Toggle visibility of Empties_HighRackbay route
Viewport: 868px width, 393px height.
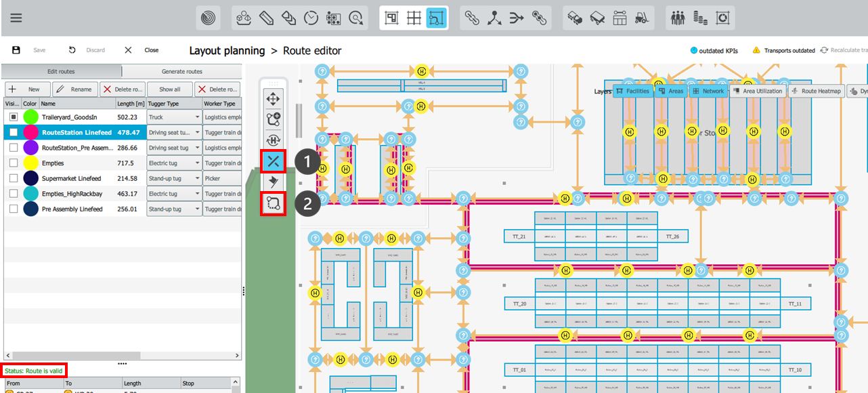click(13, 194)
